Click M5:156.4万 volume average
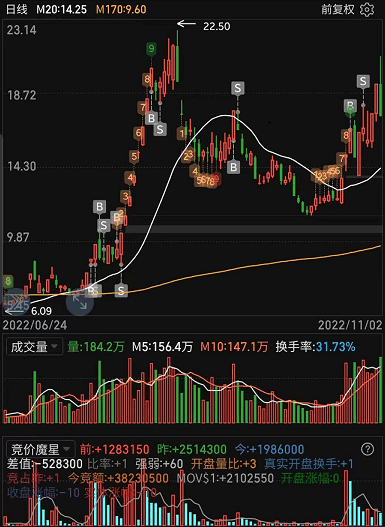 [163, 347]
